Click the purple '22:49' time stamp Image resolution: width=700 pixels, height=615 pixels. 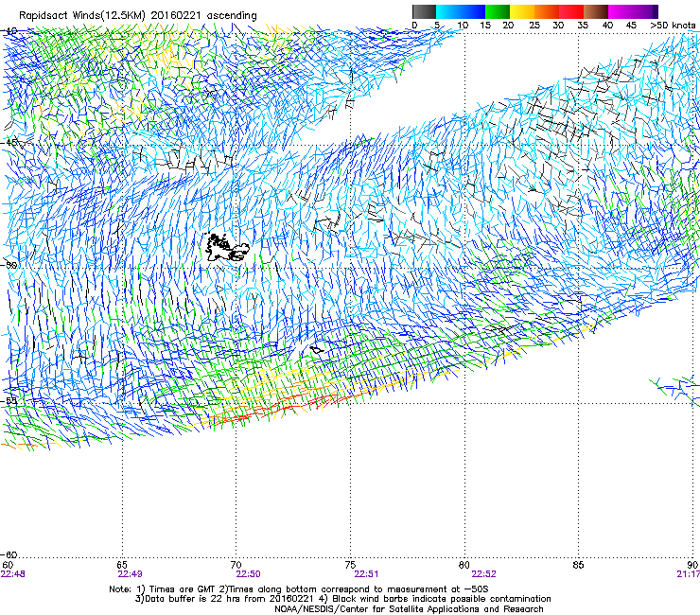pos(130,574)
